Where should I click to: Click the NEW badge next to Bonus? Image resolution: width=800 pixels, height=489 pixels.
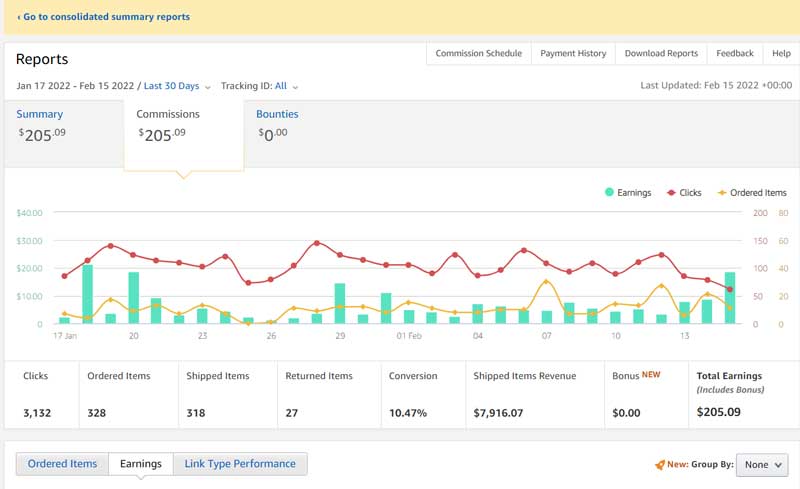point(651,375)
